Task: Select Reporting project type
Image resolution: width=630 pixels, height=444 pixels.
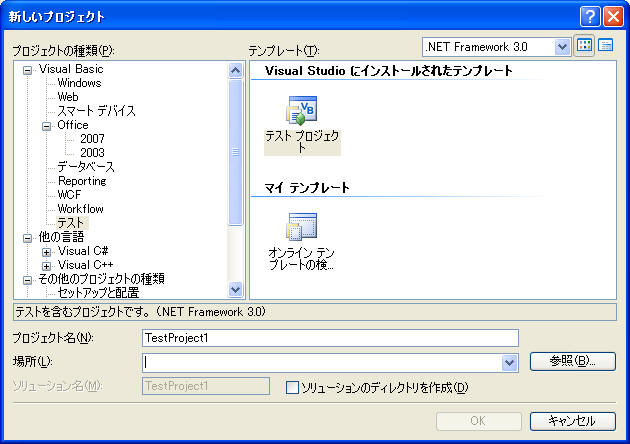Action: [x=82, y=181]
